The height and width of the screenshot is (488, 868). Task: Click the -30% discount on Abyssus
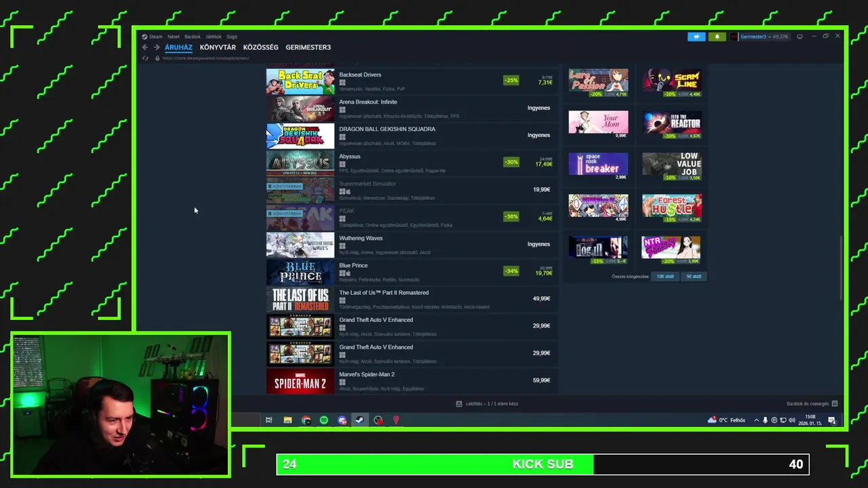point(511,162)
